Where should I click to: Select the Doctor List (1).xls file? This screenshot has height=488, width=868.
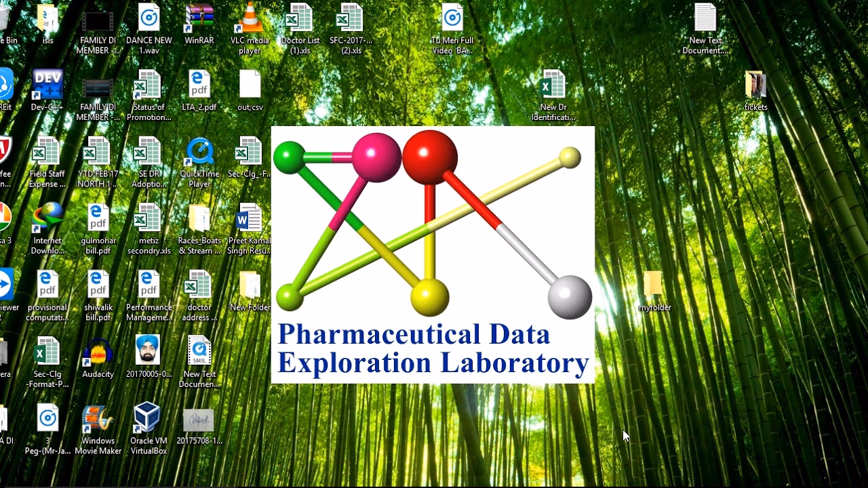pyautogui.click(x=300, y=20)
